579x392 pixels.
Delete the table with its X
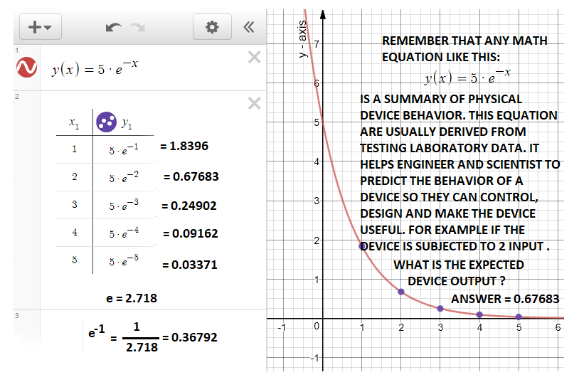click(x=254, y=104)
